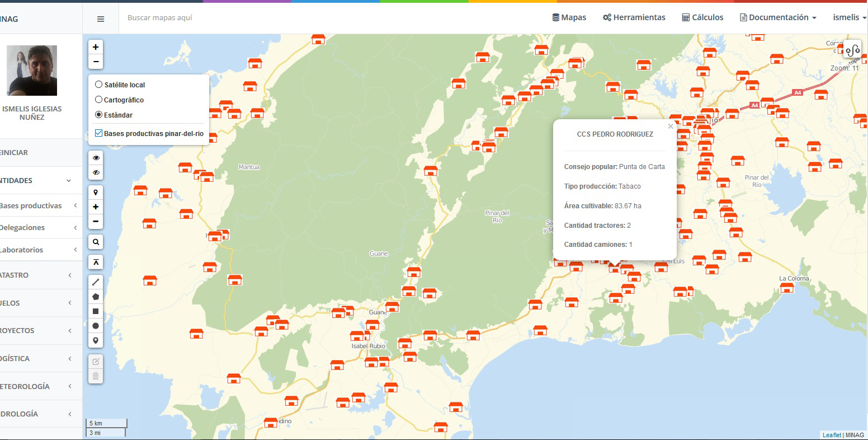Expand the Laboratorios sidebar section

click(38, 250)
